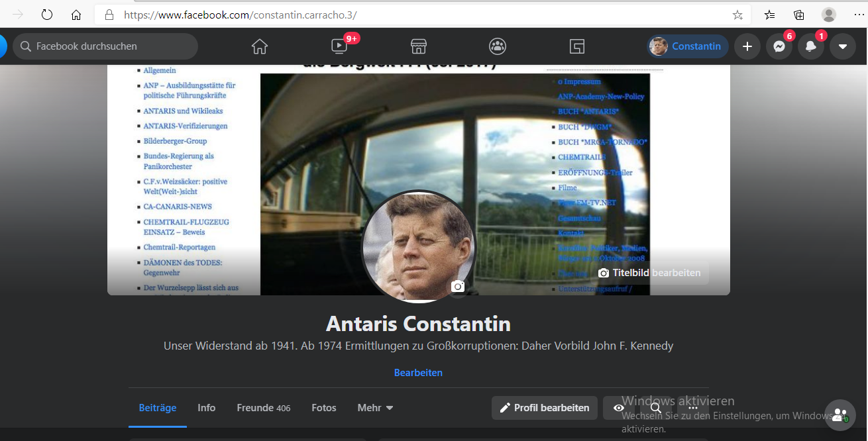Screen dimensions: 868x441
Task: Open Facebook Watch video icon
Action: point(339,46)
